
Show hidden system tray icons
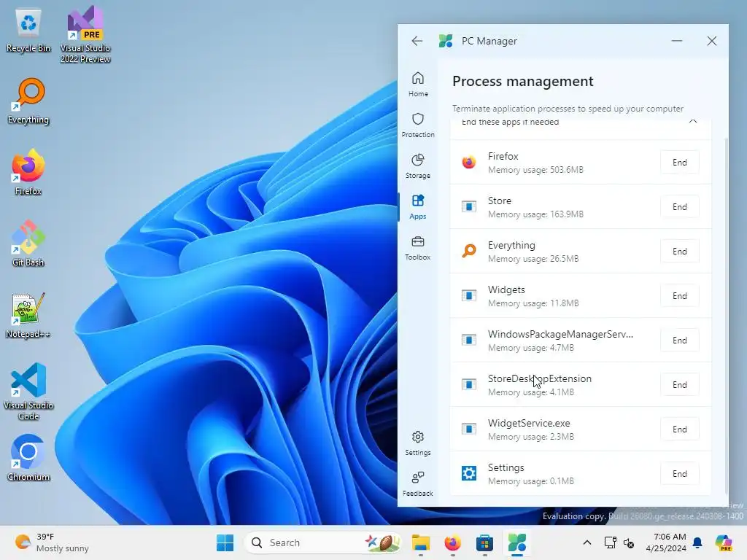coord(587,542)
